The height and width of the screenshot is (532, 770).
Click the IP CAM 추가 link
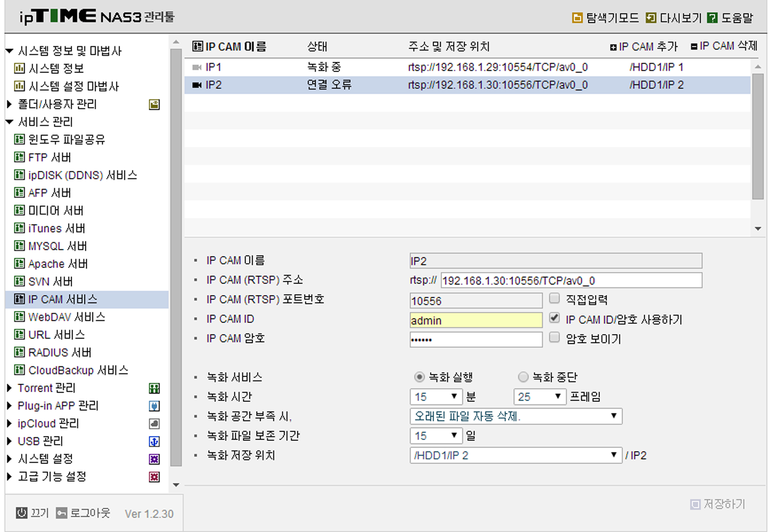648,47
